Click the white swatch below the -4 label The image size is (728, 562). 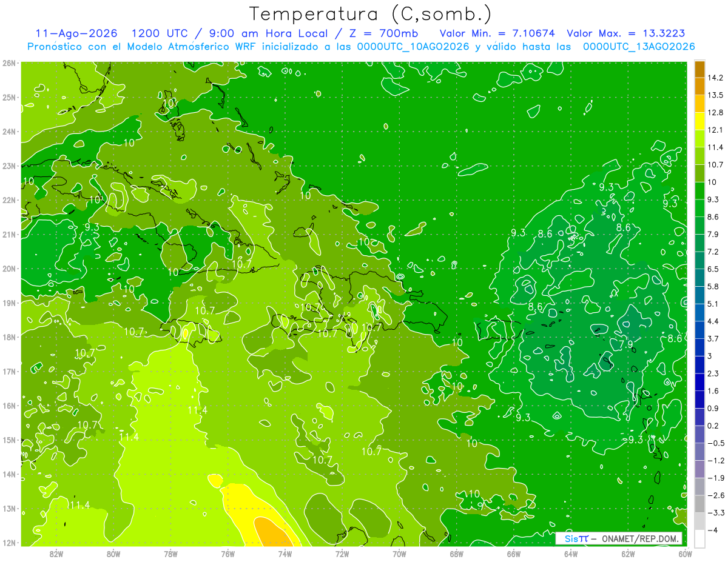click(x=699, y=538)
